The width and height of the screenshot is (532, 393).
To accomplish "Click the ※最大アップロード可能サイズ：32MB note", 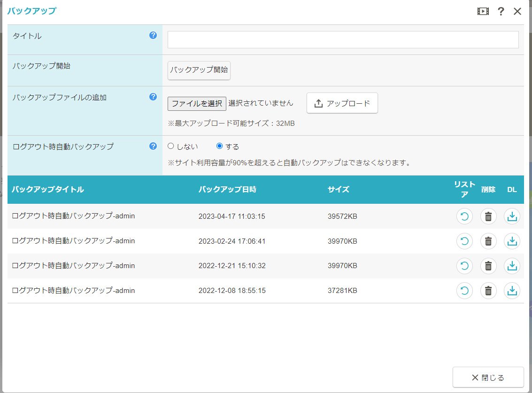I will point(231,123).
